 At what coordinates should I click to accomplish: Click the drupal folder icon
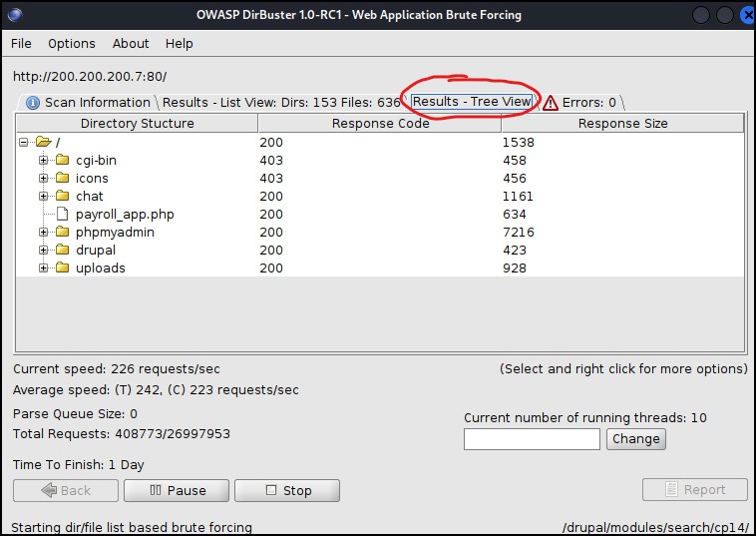click(x=62, y=251)
